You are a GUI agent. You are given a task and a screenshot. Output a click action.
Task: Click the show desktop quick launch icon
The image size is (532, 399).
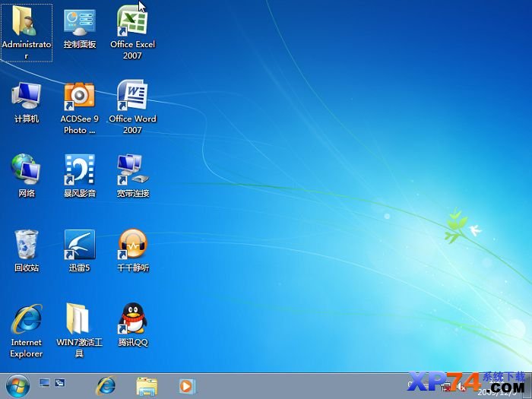pos(44,383)
